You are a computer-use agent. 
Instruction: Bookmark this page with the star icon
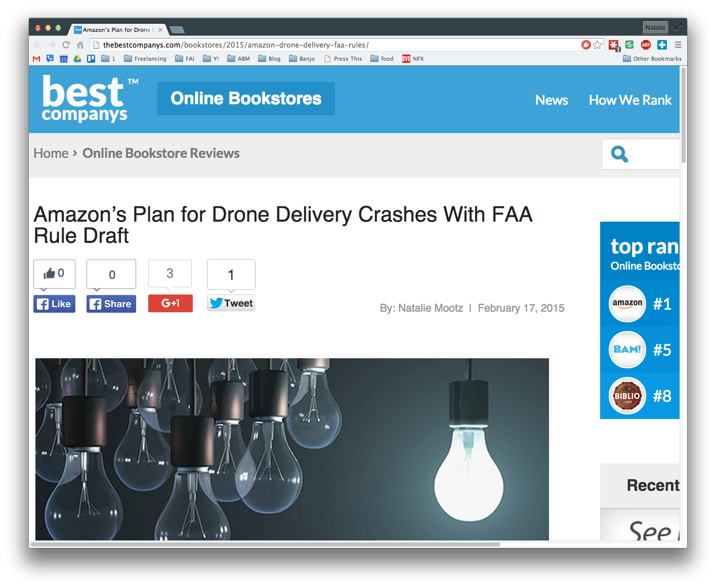598,45
